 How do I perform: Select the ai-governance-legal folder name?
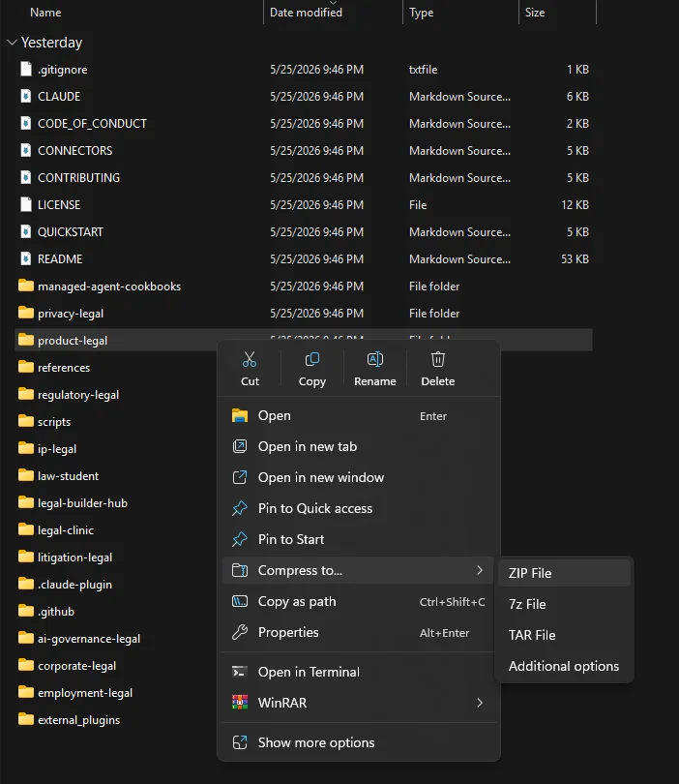[89, 639]
